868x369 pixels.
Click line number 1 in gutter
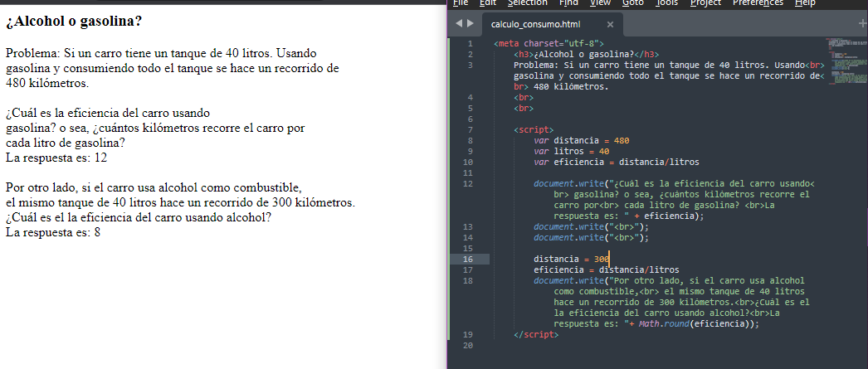coord(470,43)
